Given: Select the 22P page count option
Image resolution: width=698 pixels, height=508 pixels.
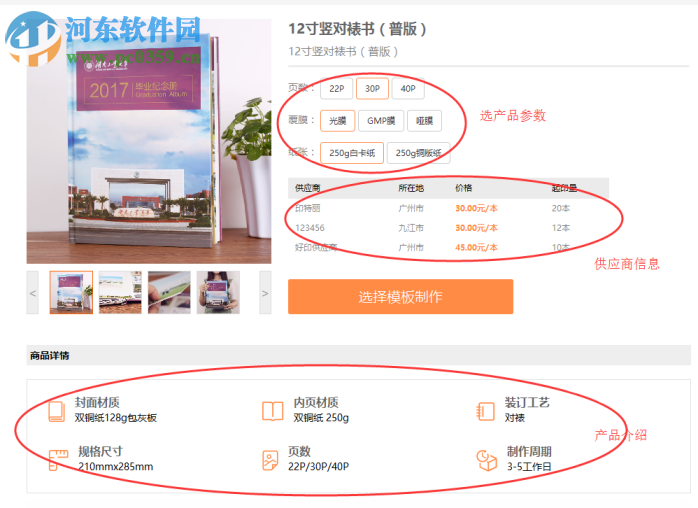Looking at the screenshot, I should (x=337, y=89).
